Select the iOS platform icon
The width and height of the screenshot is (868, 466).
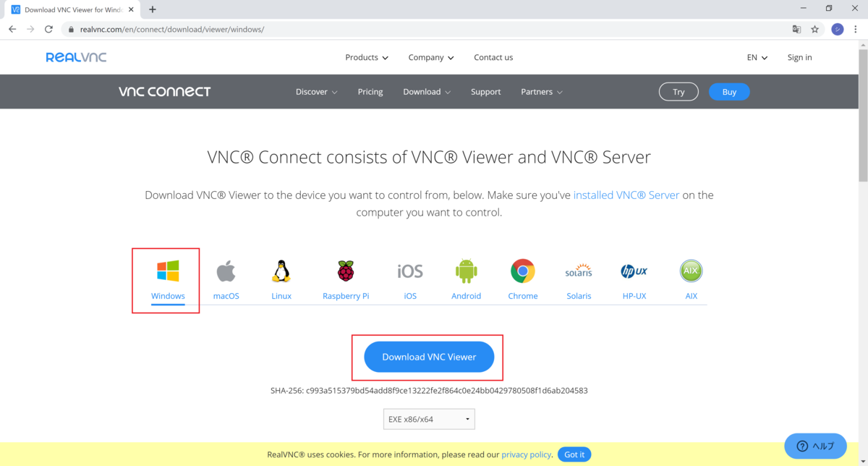(x=410, y=271)
